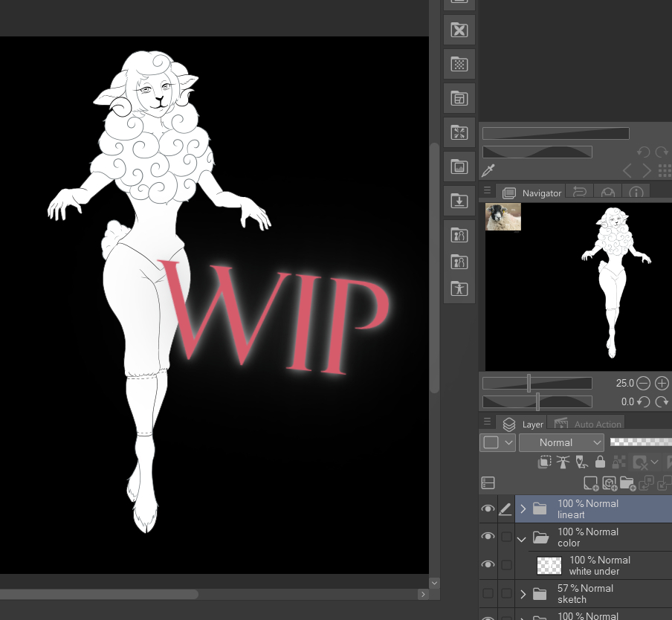
Task: Toggle the Lock layer padlock icon
Action: coord(600,462)
